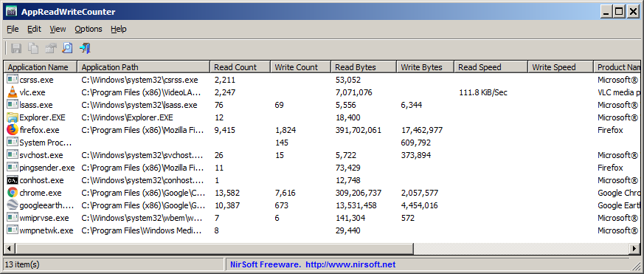Click the Explorer.EXE folder icon

point(13,117)
